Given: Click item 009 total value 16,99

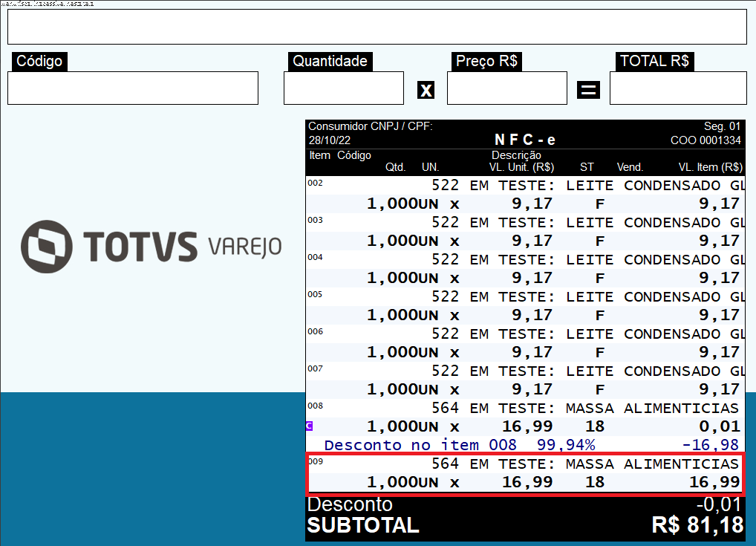Looking at the screenshot, I should pyautogui.click(x=714, y=482).
